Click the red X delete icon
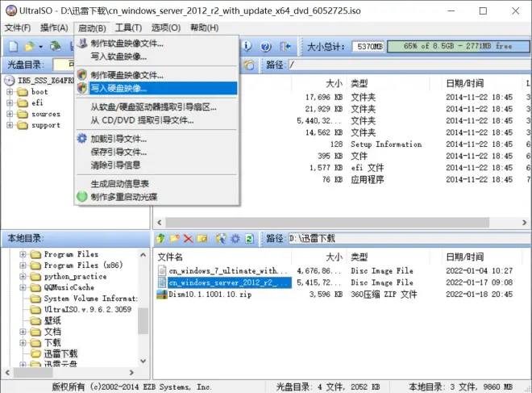Screen dimensions: 532x393 point(188,238)
